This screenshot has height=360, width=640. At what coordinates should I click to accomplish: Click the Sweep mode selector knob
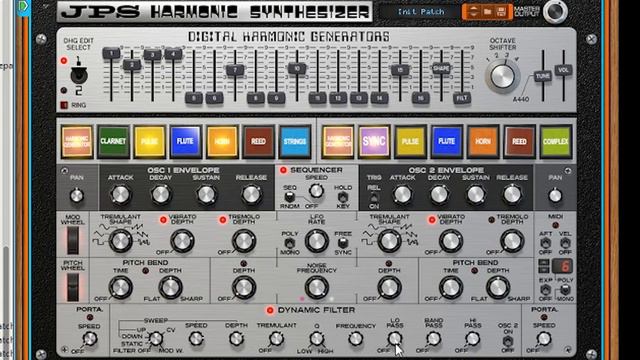[156, 338]
